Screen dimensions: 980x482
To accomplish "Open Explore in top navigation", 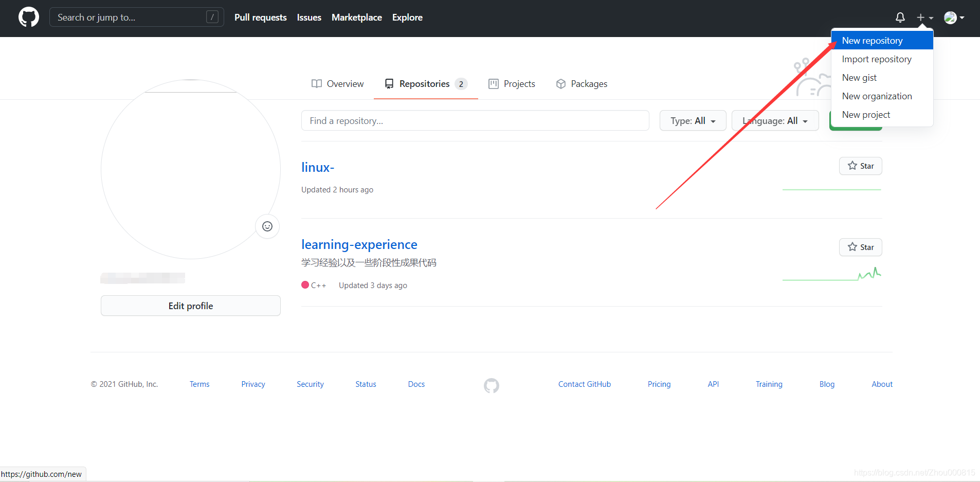I will [407, 17].
